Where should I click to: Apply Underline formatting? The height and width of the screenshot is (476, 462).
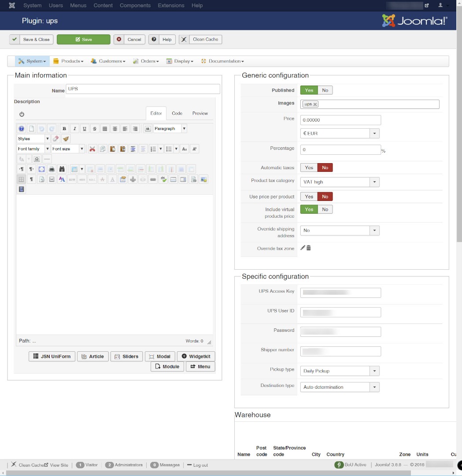pyautogui.click(x=84, y=129)
